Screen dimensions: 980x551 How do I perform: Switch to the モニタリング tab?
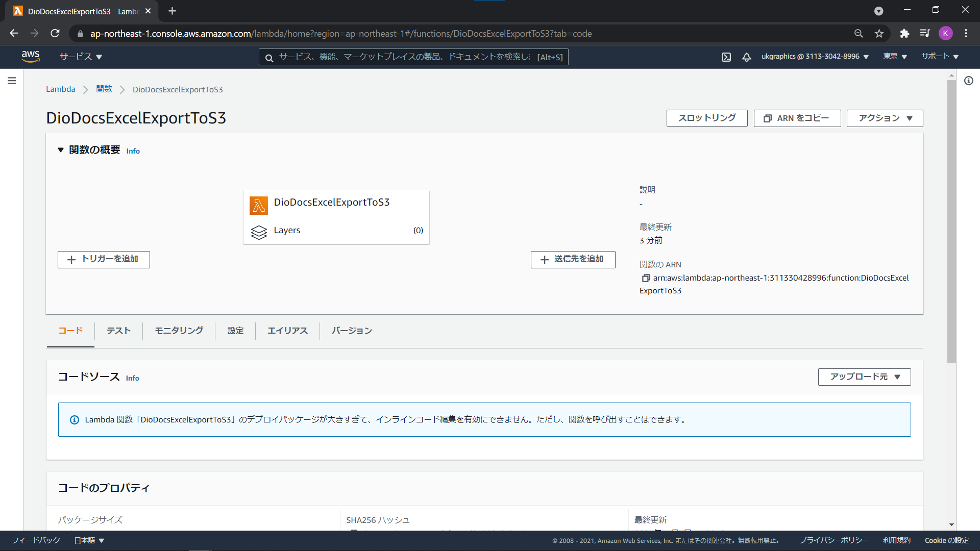(179, 331)
